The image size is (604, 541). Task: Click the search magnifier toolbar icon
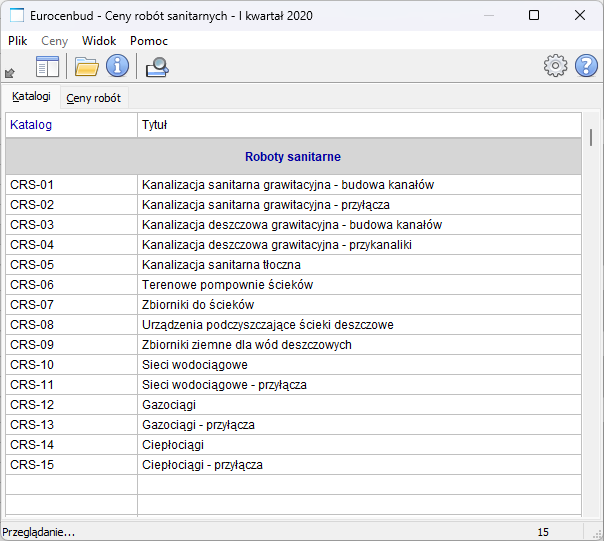[157, 67]
